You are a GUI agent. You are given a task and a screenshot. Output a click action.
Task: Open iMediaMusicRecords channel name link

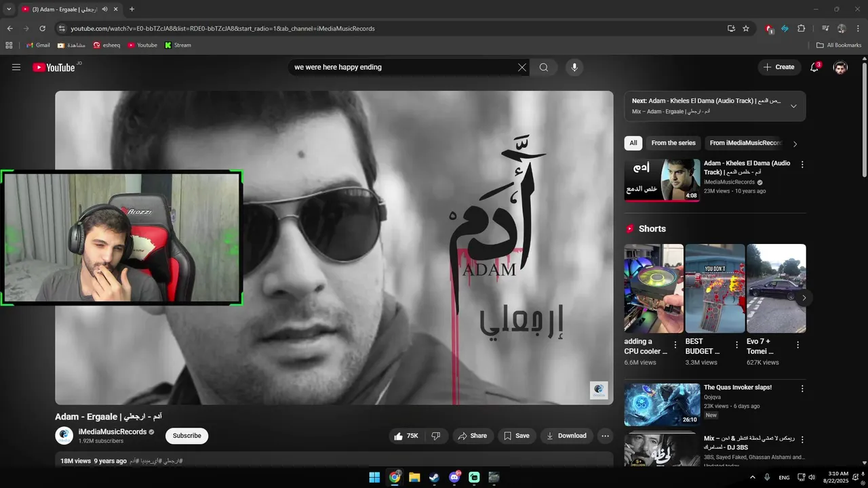[113, 432]
